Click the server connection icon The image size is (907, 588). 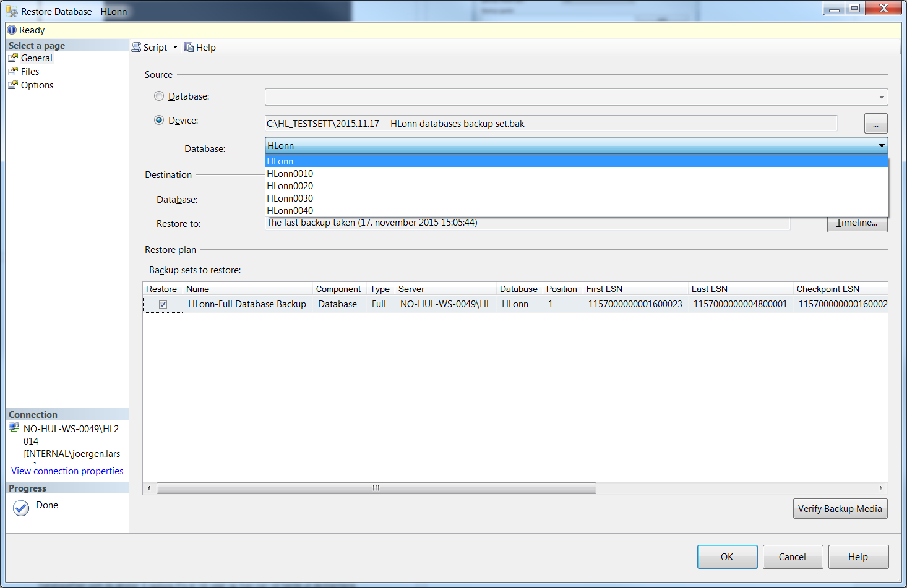coord(14,428)
